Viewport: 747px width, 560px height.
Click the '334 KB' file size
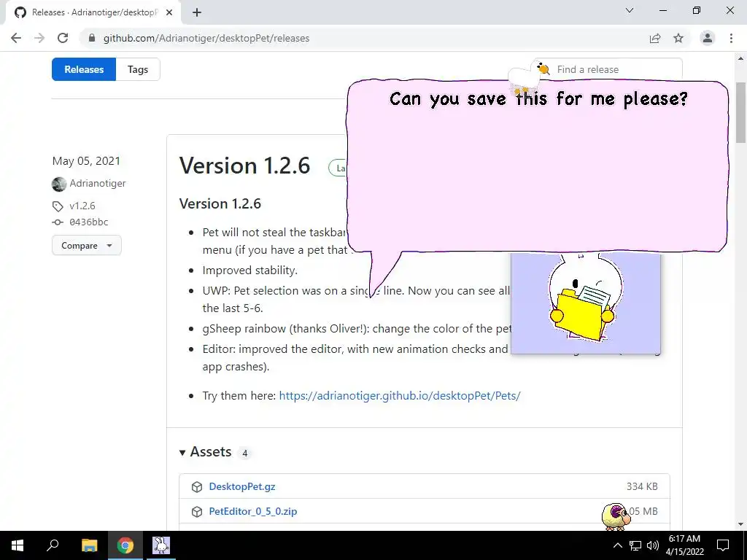pos(642,486)
